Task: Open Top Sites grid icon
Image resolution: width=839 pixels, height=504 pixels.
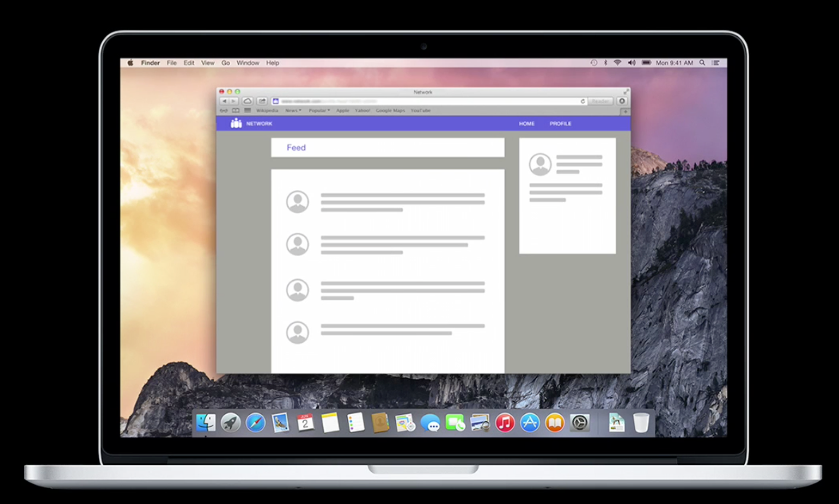Action: [248, 110]
